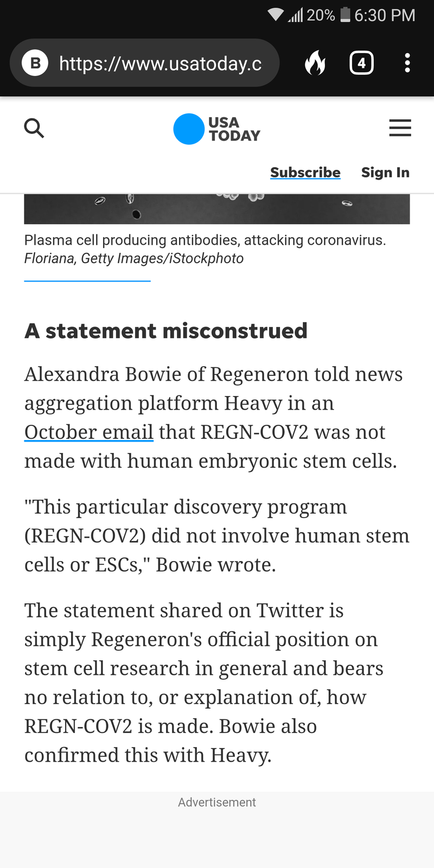Tap the image caption about plasma cell
This screenshot has height=868, width=434.
[x=205, y=249]
